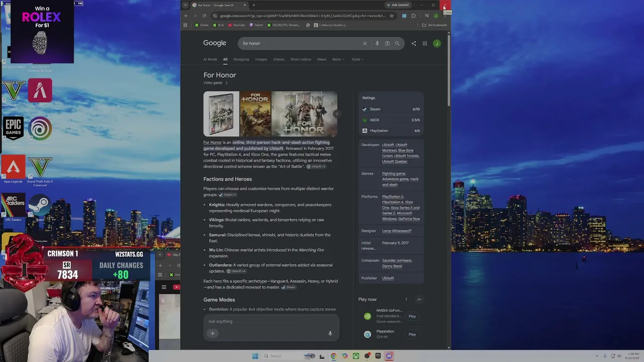The height and width of the screenshot is (362, 644).
Task: Open the Play now options menu
Action: [x=406, y=299]
